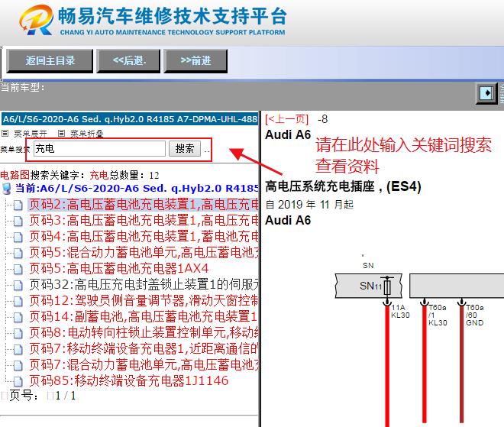This screenshot has height=427, width=504.
Task: Open 页码32:高电压充电封盖锁止装置1 result
Action: (x=144, y=285)
